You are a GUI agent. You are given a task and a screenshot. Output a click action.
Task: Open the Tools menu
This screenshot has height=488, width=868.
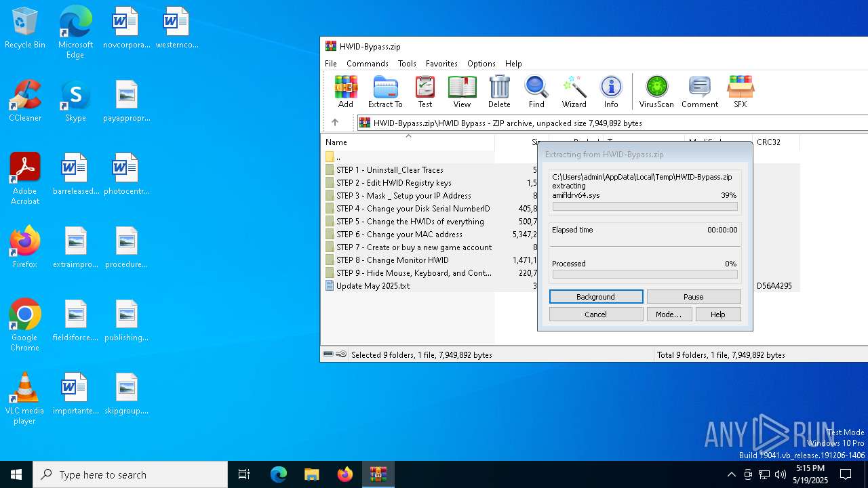(407, 64)
